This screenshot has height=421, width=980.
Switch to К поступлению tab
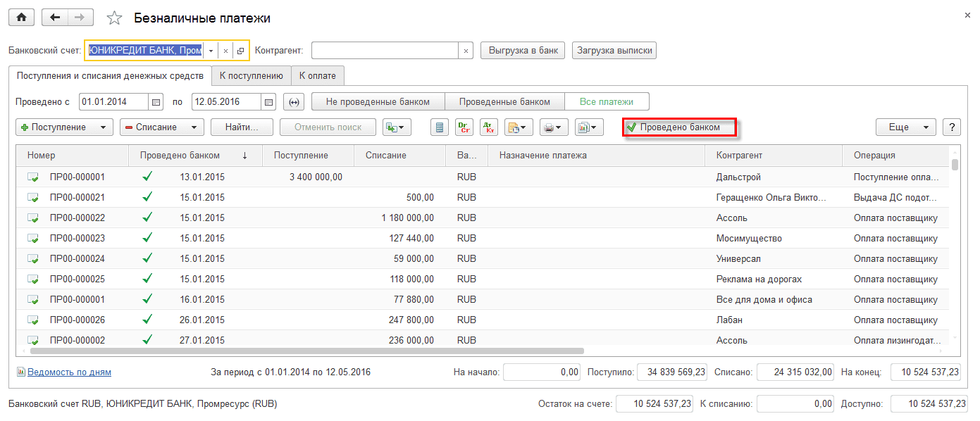pos(251,75)
